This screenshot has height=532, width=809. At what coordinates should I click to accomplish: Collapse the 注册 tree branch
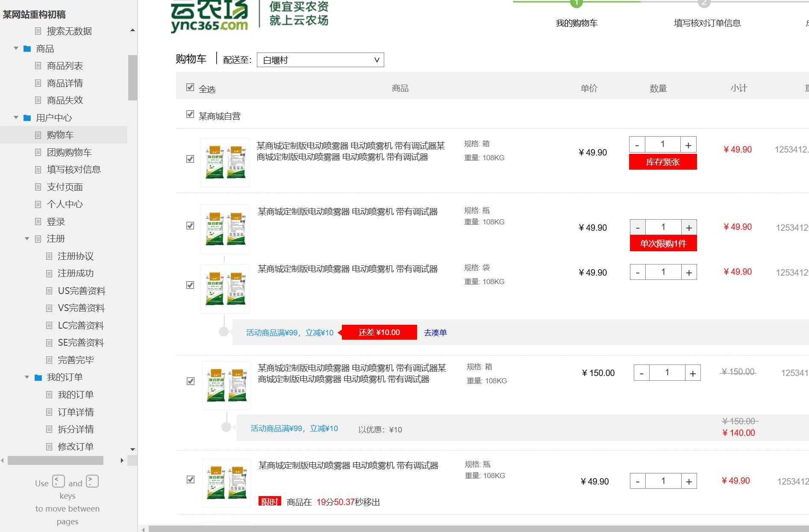click(x=26, y=238)
